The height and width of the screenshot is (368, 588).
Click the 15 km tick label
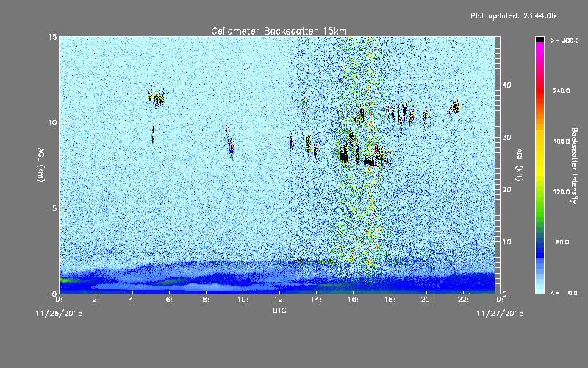click(x=52, y=37)
